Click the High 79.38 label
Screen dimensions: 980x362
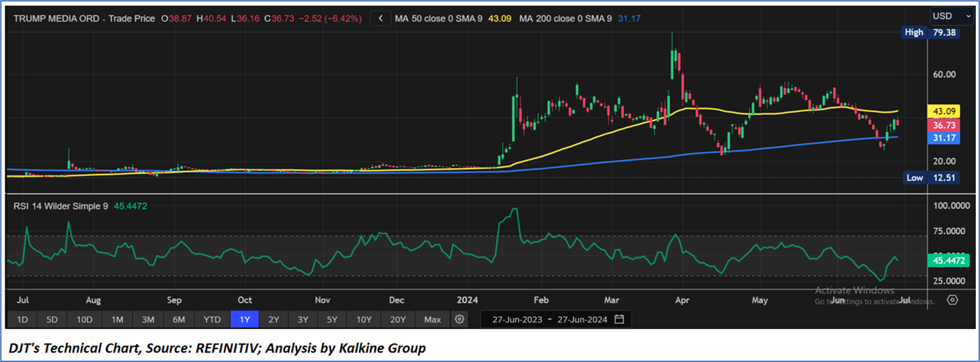point(931,32)
